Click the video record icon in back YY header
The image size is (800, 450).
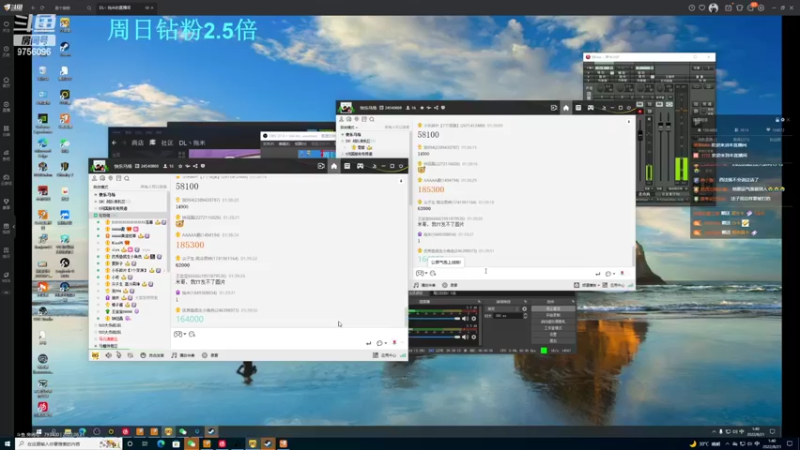pos(554,108)
